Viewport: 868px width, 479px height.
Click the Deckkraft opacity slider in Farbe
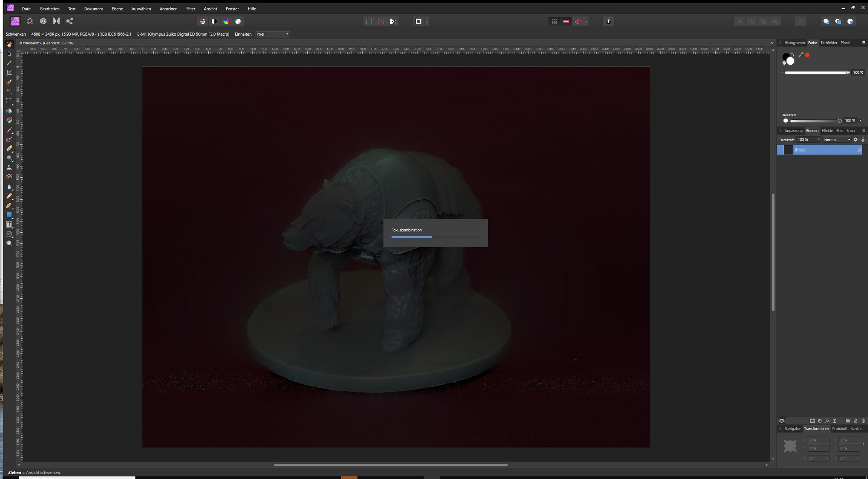815,121
